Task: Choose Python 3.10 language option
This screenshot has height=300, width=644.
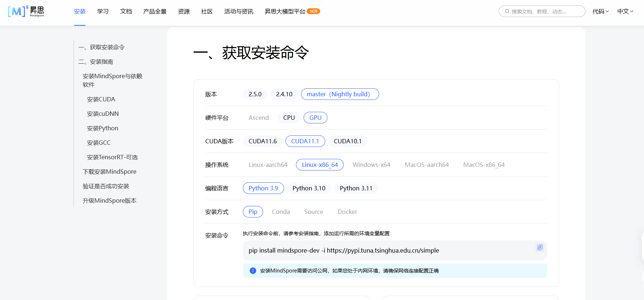Action: [309, 188]
